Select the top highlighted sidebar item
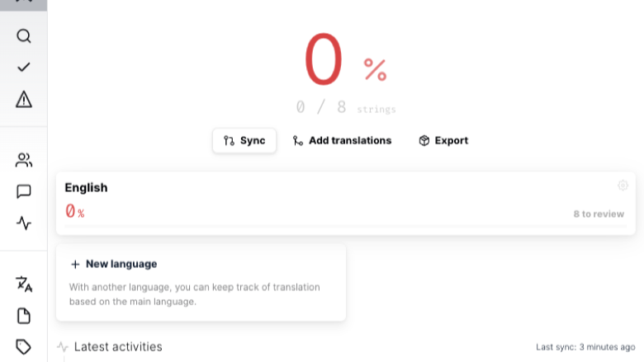 23,4
